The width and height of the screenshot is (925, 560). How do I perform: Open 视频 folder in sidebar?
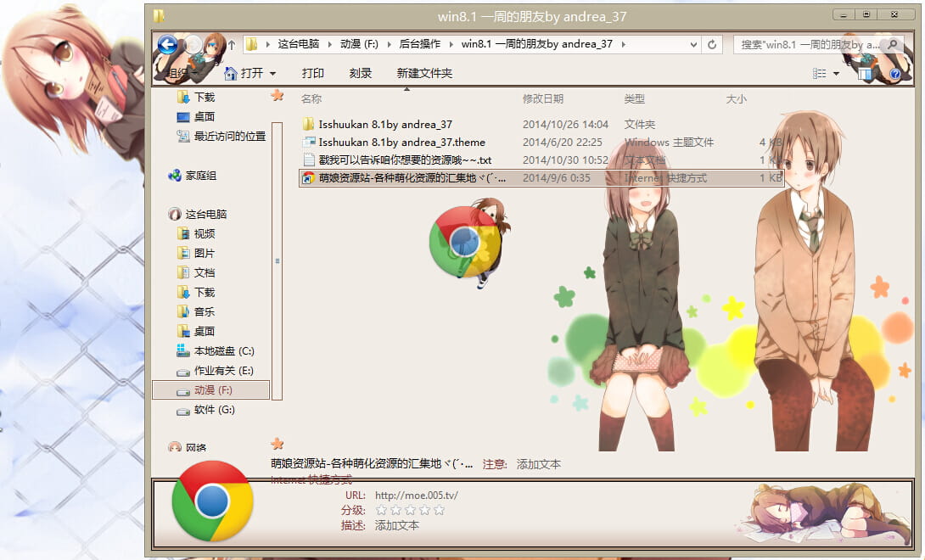point(205,233)
